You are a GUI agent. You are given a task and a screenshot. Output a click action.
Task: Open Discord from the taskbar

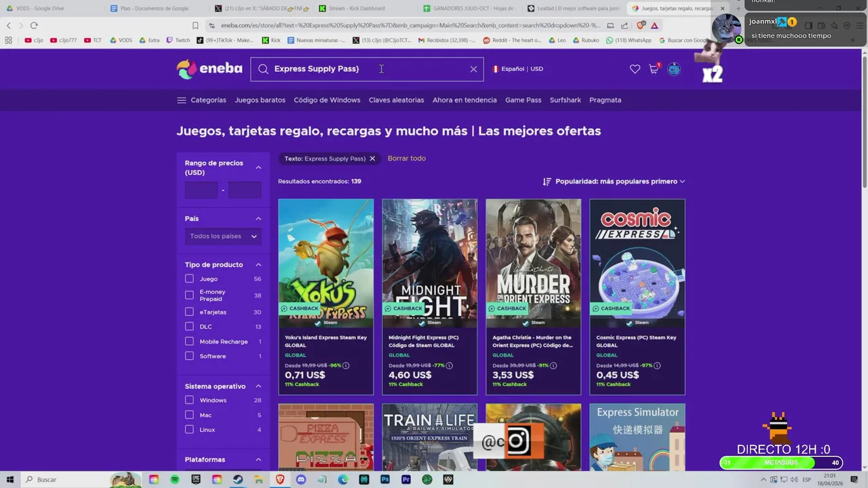tap(301, 479)
